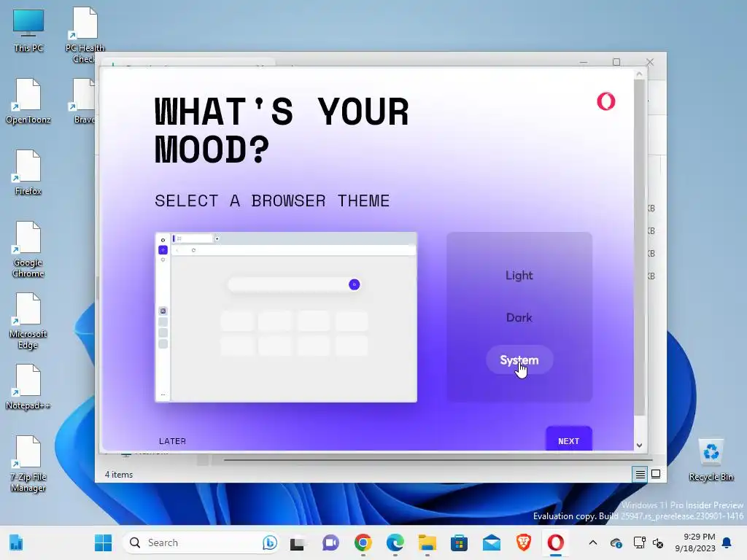Select the Google Chrome desktop shortcut

tap(28, 249)
